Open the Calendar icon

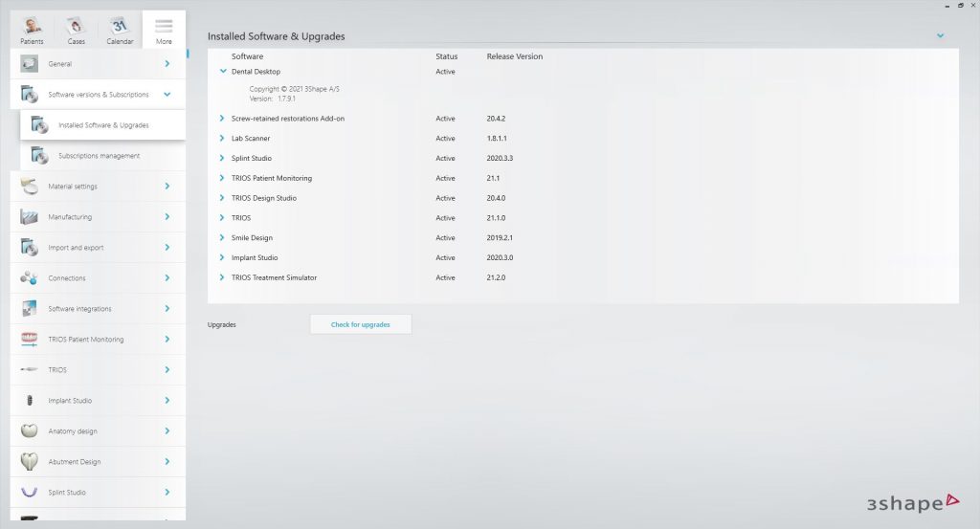pyautogui.click(x=120, y=27)
